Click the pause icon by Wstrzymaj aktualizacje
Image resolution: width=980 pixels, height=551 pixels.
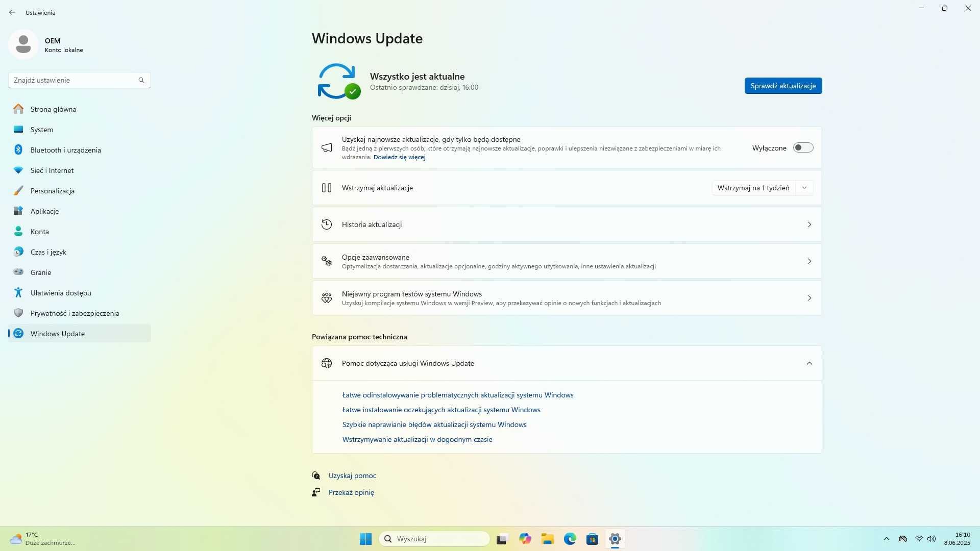[x=327, y=188]
